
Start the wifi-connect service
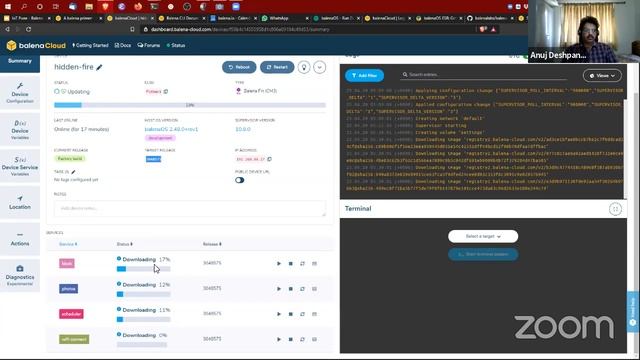coord(279,339)
